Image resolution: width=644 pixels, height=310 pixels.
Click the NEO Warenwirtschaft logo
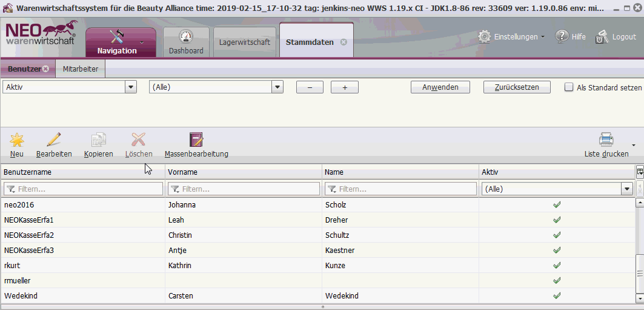coord(41,34)
